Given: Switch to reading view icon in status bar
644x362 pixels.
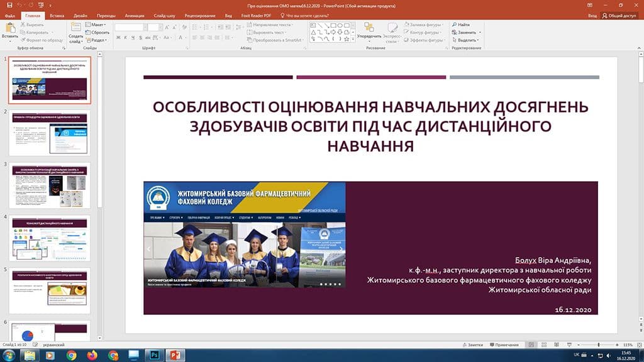Looking at the screenshot, I should coord(557,345).
